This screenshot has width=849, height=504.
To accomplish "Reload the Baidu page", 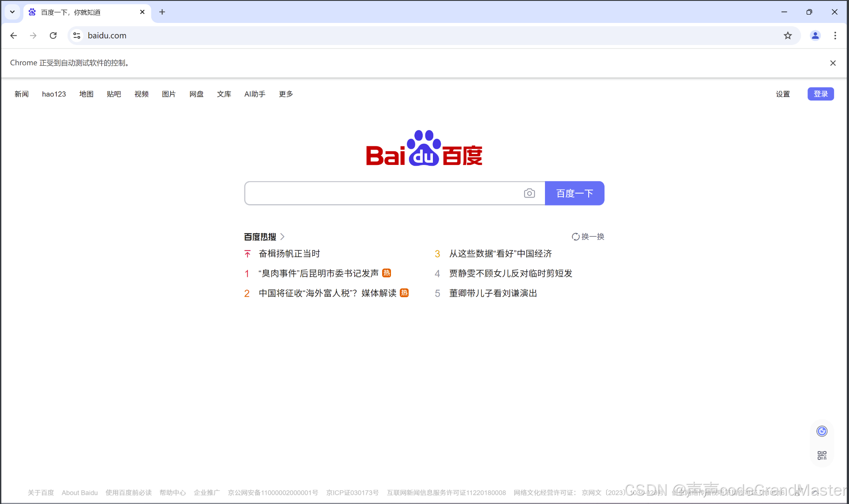I will click(53, 36).
